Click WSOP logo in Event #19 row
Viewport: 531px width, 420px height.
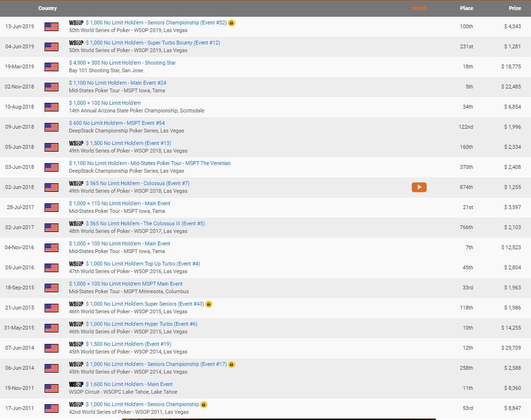pyautogui.click(x=76, y=344)
